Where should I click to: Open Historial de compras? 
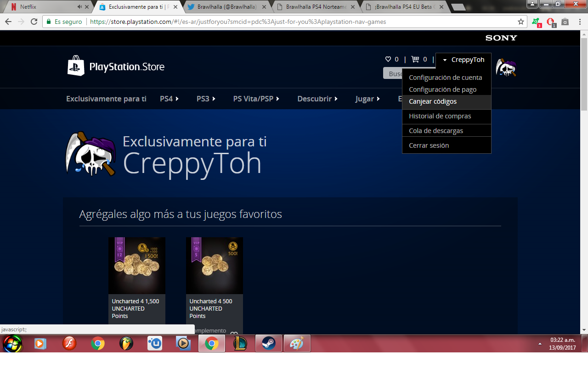click(447, 116)
